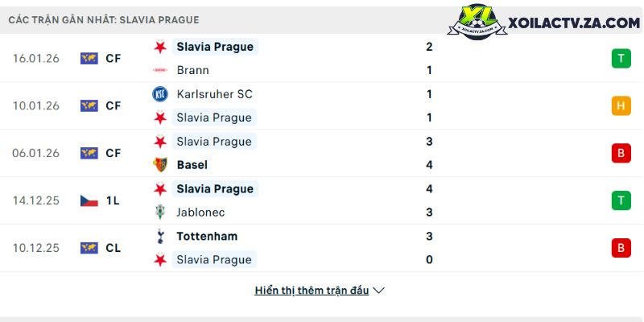
Task: Click the 16.01.26 match date
Action: (x=36, y=58)
